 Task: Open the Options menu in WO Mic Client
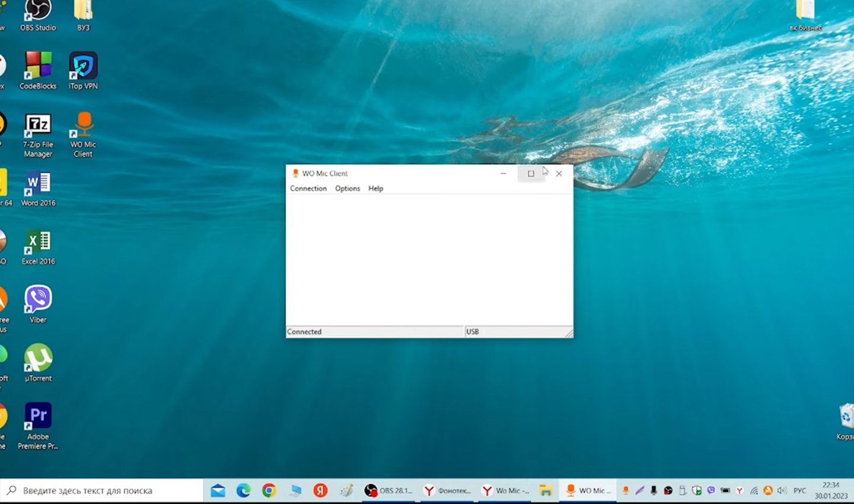click(x=348, y=189)
